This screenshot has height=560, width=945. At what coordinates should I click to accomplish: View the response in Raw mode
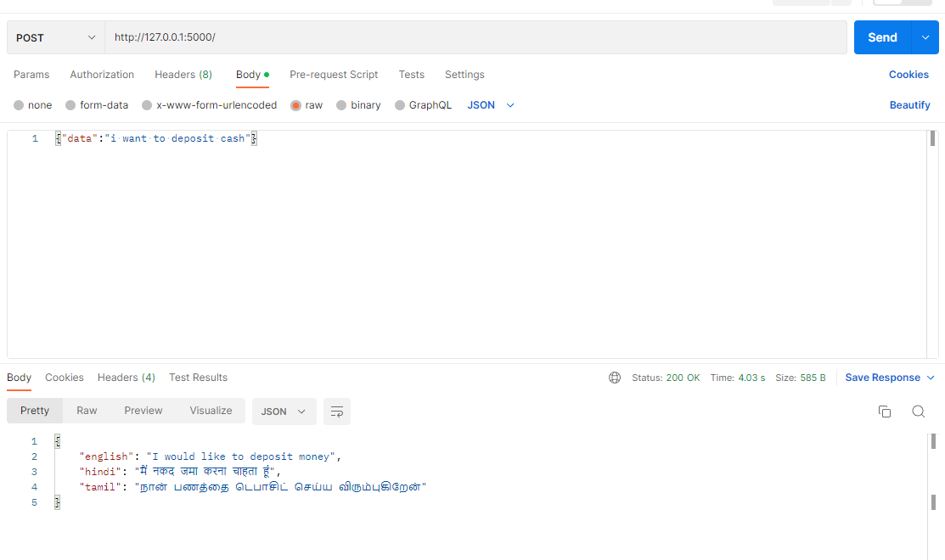coord(86,410)
